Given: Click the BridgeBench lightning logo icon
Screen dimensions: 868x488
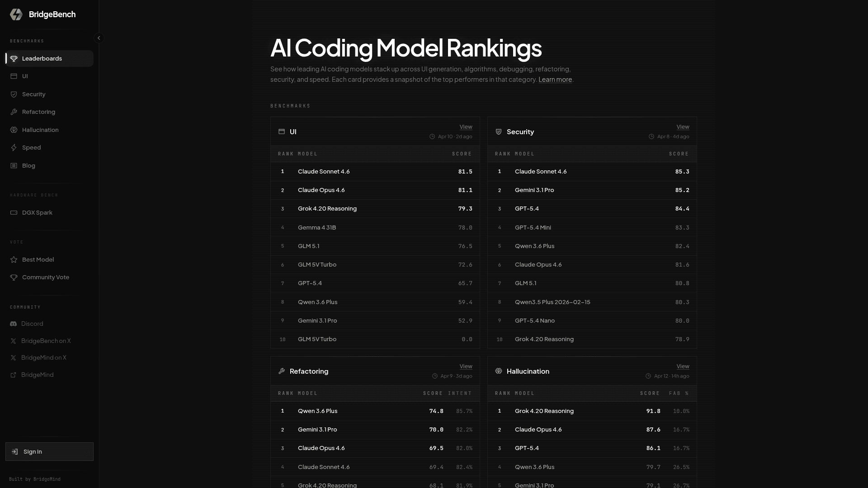Looking at the screenshot, I should coord(16,14).
